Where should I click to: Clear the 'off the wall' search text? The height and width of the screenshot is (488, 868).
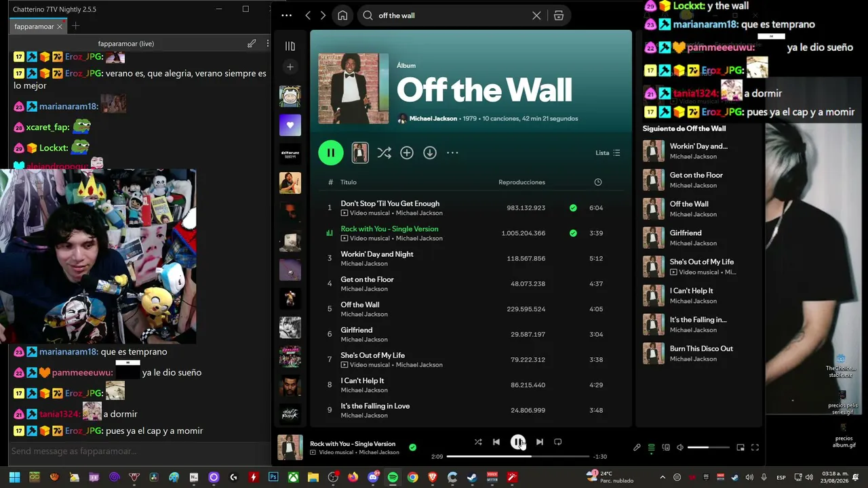536,16
